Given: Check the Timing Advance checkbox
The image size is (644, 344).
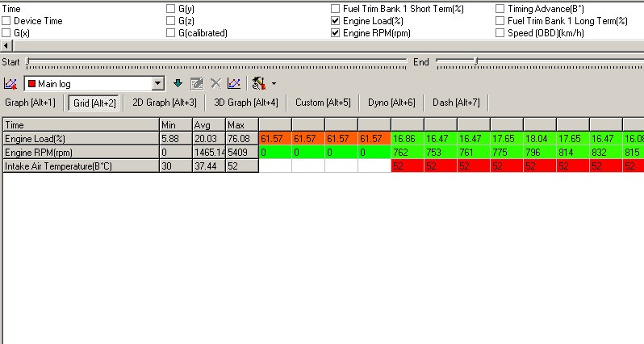Looking at the screenshot, I should point(500,9).
